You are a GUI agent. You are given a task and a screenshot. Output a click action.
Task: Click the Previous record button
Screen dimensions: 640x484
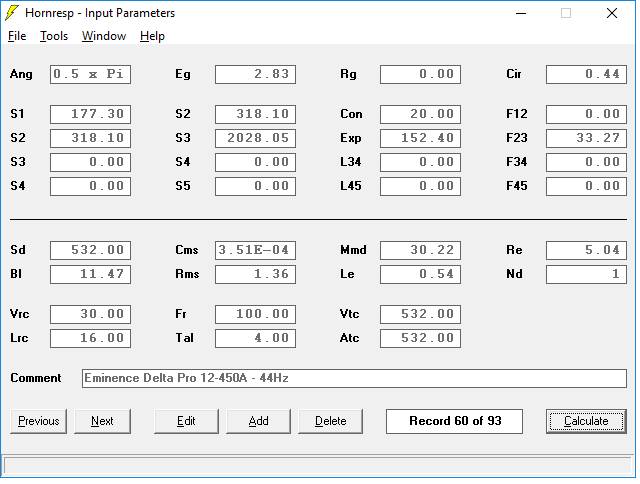[38, 421]
